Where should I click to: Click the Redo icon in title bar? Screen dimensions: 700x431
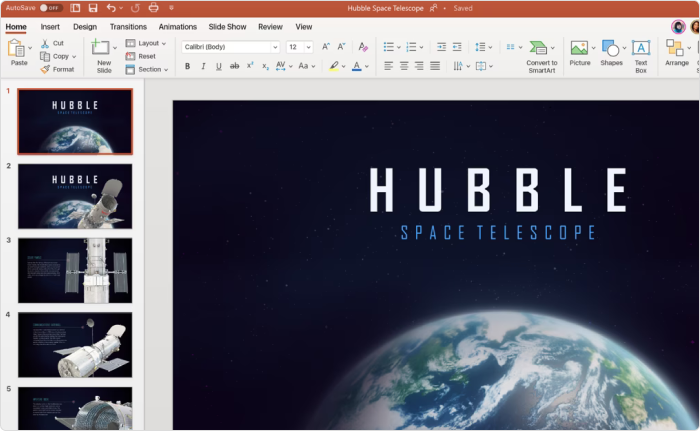click(135, 8)
